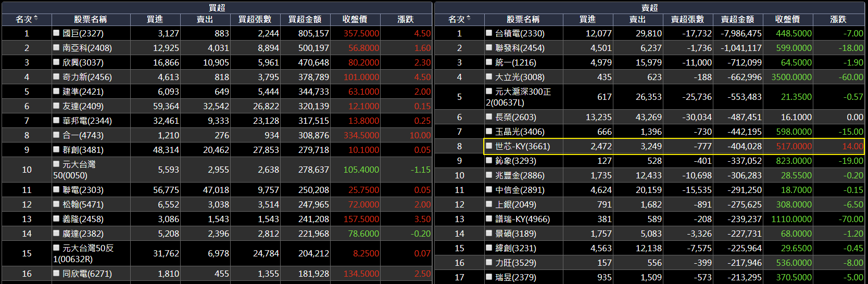Screen dimensions: 868x284
Task: Open stock 義隆(2458)
Action: tap(83, 219)
